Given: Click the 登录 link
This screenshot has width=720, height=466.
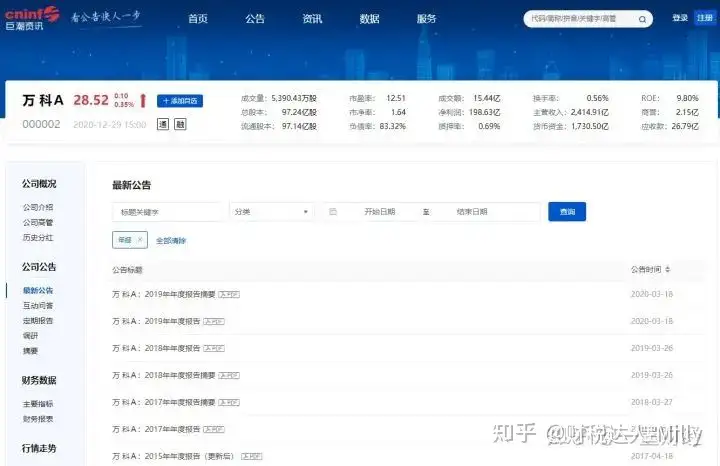Looking at the screenshot, I should [x=680, y=18].
